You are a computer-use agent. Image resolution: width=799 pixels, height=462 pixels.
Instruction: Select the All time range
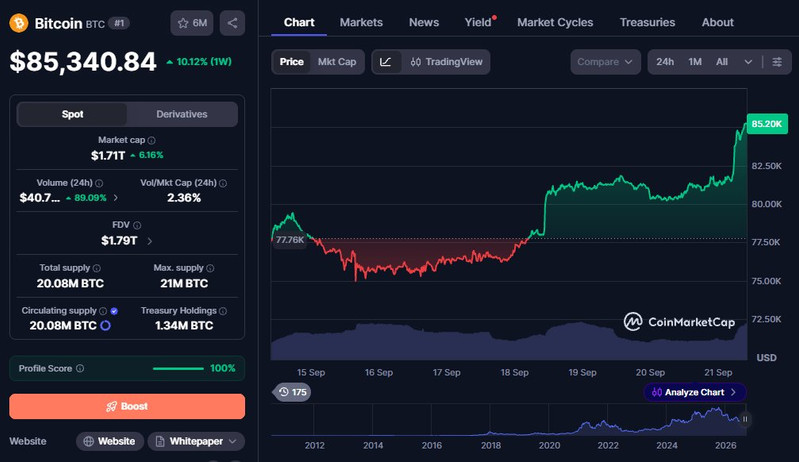pyautogui.click(x=722, y=62)
